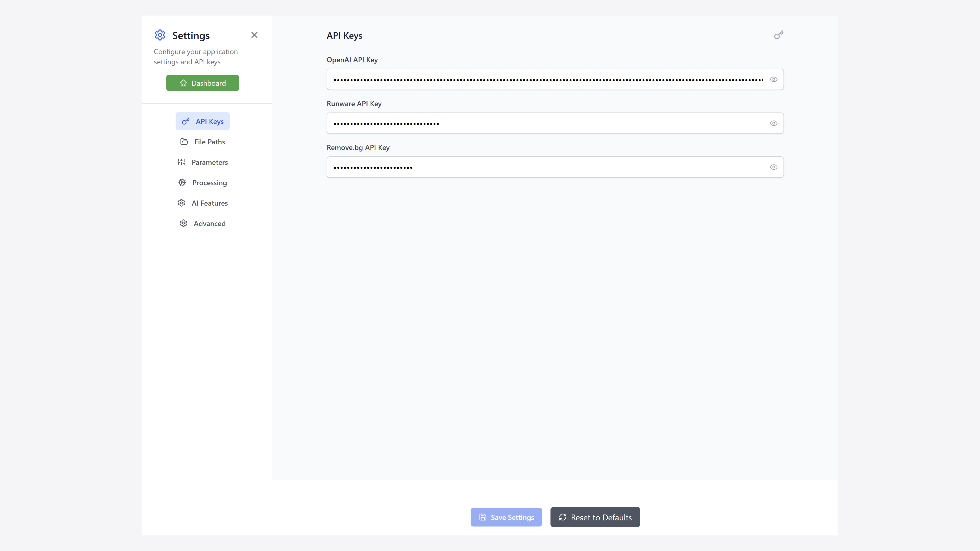
Task: Go to the Parameters section
Action: tap(209, 162)
